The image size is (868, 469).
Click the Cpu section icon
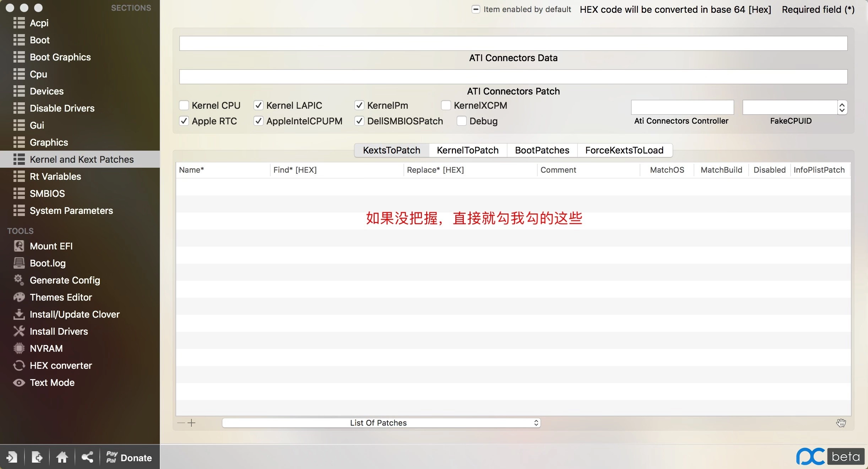pos(19,74)
